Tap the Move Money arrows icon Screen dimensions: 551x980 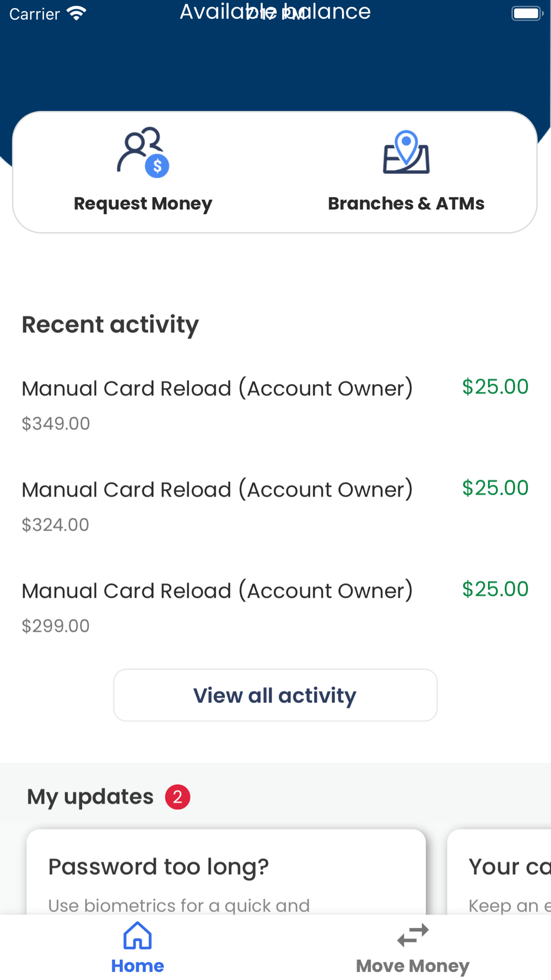413,935
